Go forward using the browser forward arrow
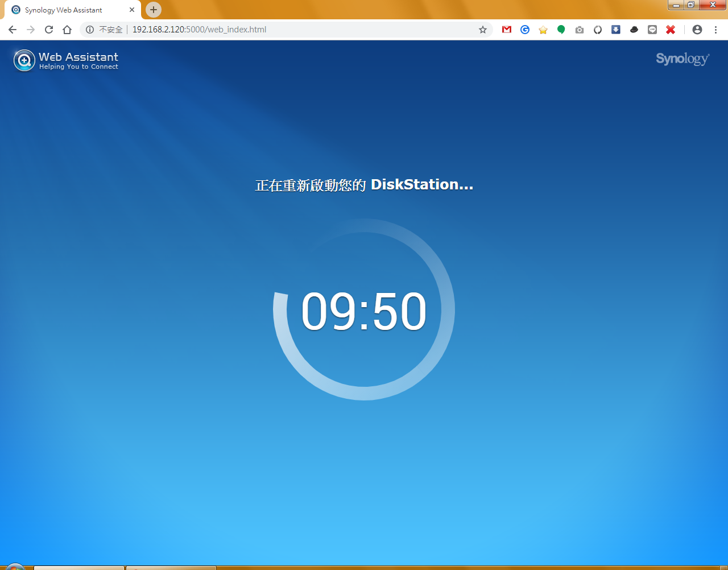 click(x=31, y=30)
